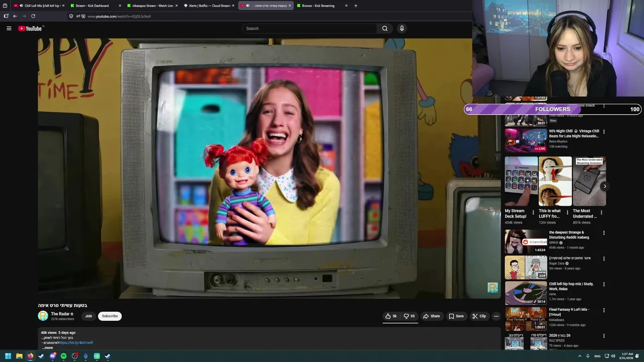Open options for The Most Underrated short

click(x=601, y=212)
